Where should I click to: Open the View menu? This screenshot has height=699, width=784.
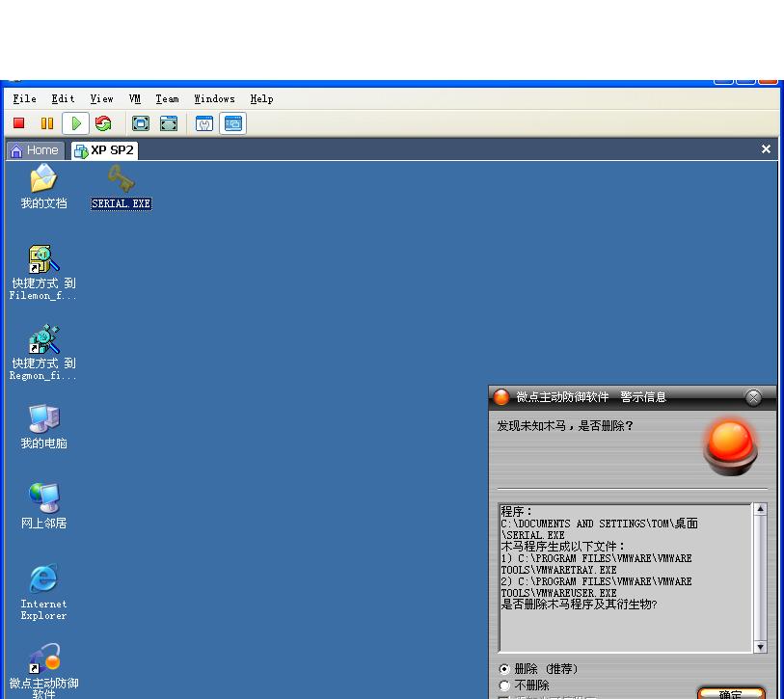[101, 99]
